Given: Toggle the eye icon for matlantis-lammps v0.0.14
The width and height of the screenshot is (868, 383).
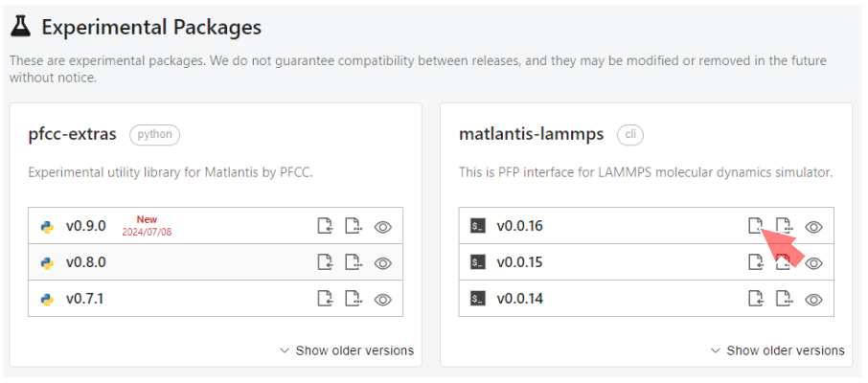Looking at the screenshot, I should (814, 299).
